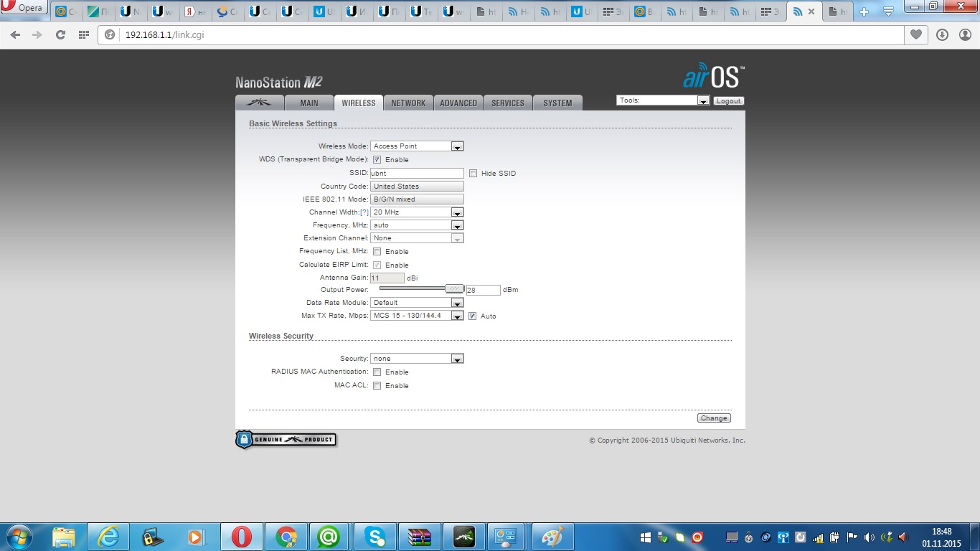
Task: Check the Hide SSID checkbox
Action: [473, 174]
